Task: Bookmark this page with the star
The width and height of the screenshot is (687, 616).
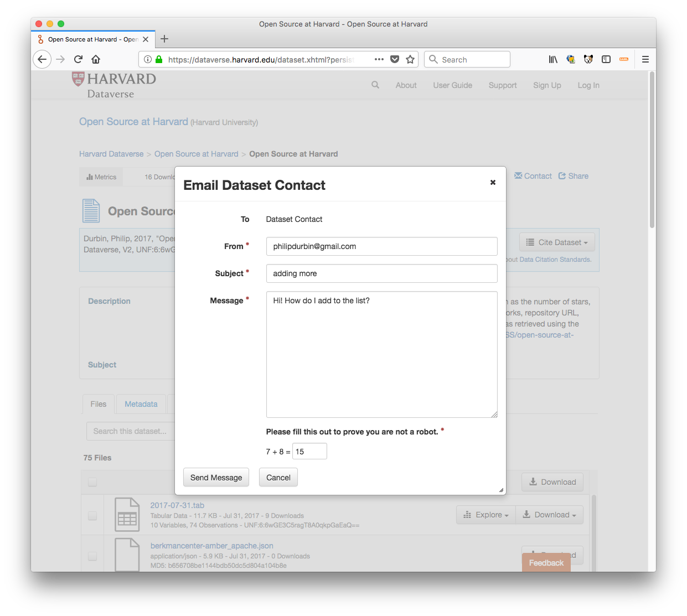Action: 410,59
